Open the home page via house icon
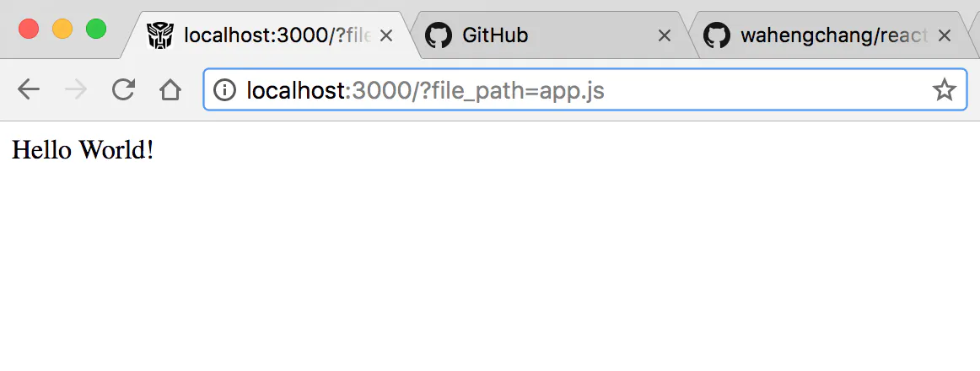The height and width of the screenshot is (371, 980). (170, 90)
